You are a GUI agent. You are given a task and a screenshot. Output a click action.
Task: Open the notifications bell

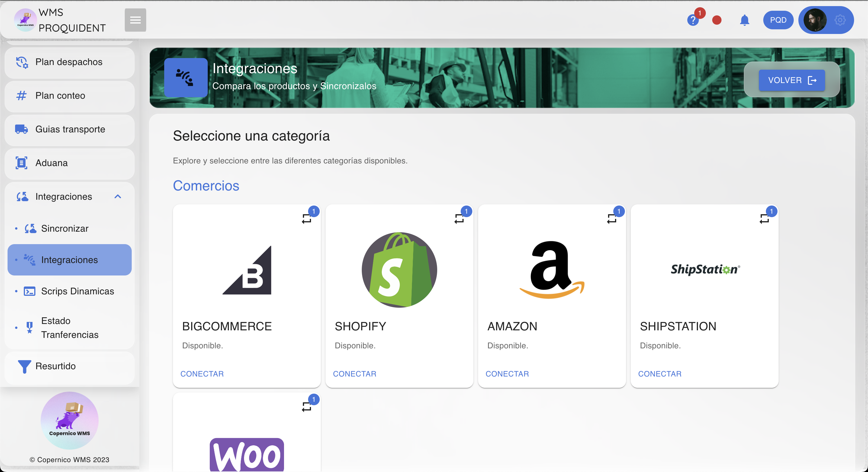(x=744, y=20)
